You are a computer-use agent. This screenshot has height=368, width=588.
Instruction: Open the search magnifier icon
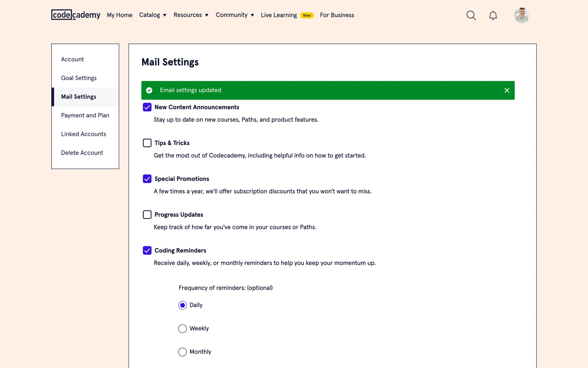tap(471, 15)
